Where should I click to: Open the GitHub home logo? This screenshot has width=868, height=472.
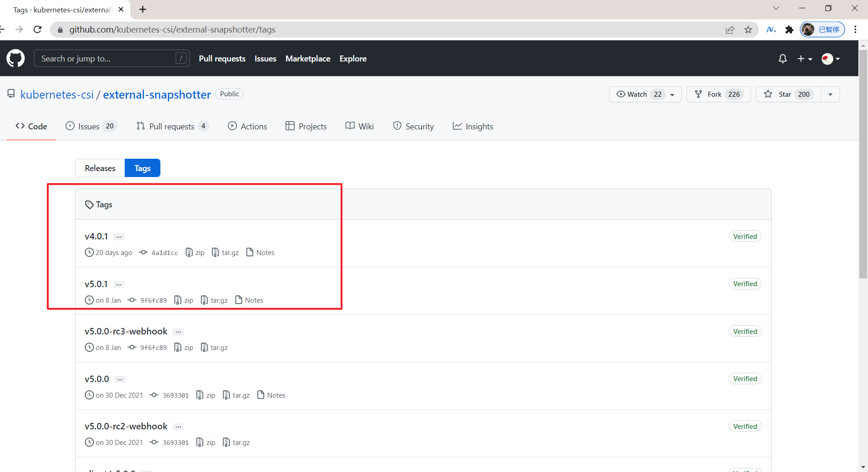(16, 59)
